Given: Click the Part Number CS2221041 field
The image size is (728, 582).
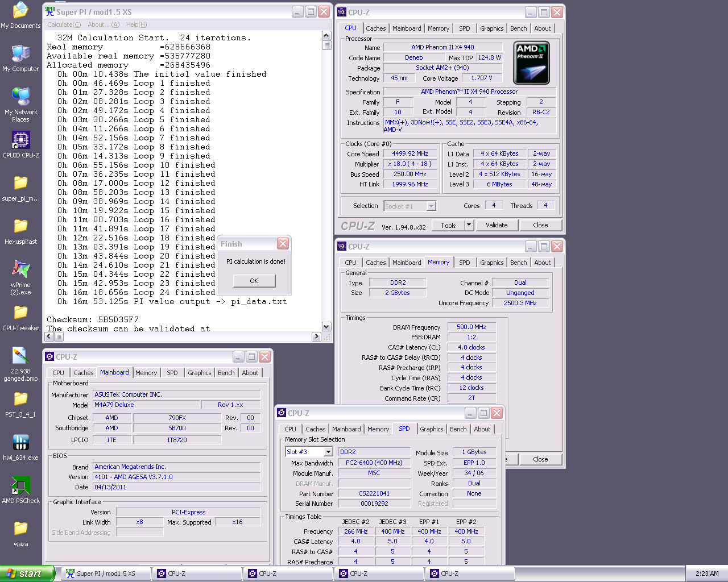Looking at the screenshot, I should pyautogui.click(x=374, y=493).
